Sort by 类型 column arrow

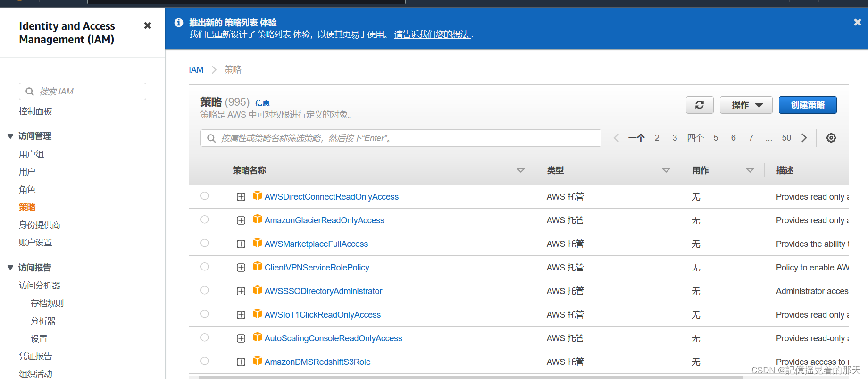click(666, 170)
